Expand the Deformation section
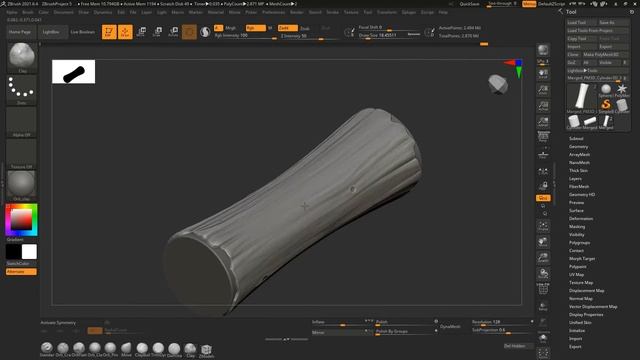Viewport: 640px width, 360px height. [581, 219]
